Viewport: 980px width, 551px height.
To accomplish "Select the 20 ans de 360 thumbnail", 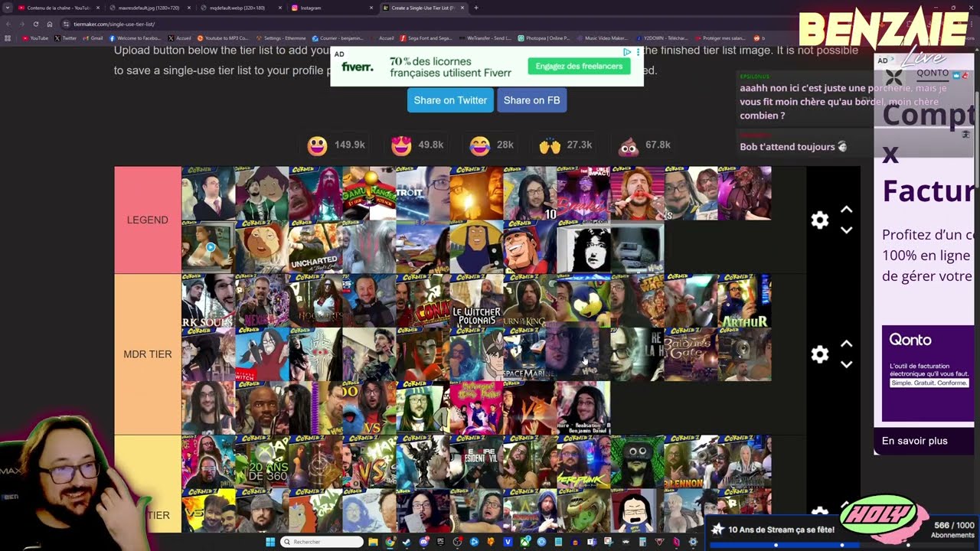I will click(262, 461).
